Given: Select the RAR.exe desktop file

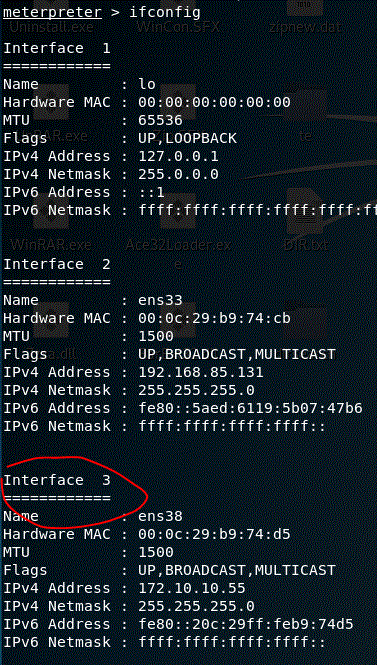Looking at the screenshot, I should (60, 136).
